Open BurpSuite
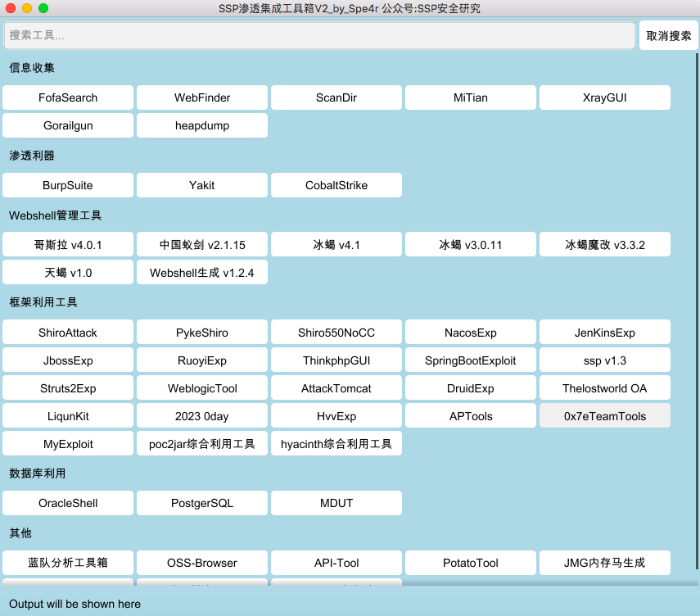The image size is (700, 616). [68, 185]
